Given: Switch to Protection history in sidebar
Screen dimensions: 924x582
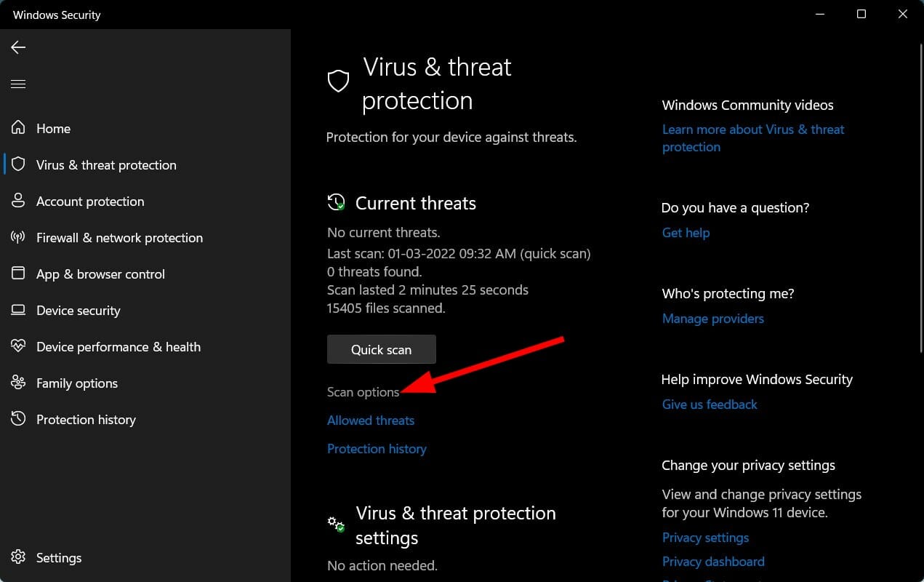Looking at the screenshot, I should pyautogui.click(x=86, y=419).
